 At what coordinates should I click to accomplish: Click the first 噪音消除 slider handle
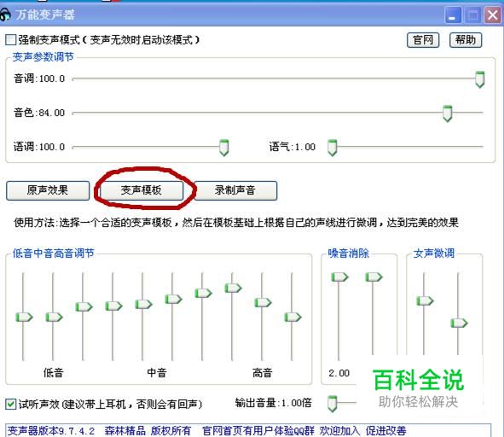(x=339, y=277)
